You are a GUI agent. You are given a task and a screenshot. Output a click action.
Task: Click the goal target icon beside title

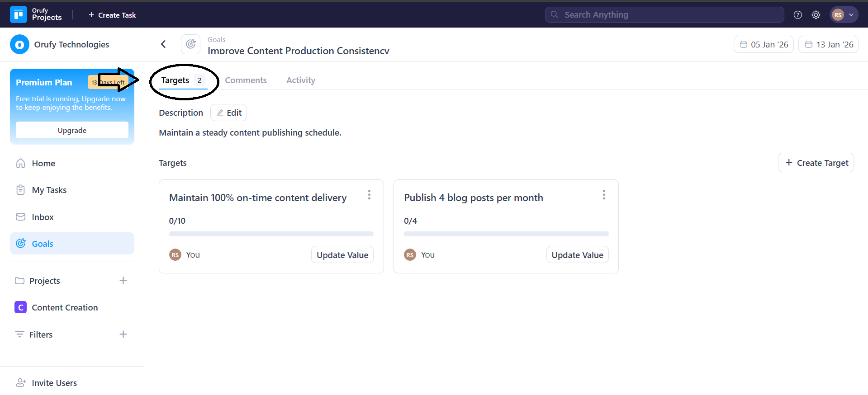[191, 44]
